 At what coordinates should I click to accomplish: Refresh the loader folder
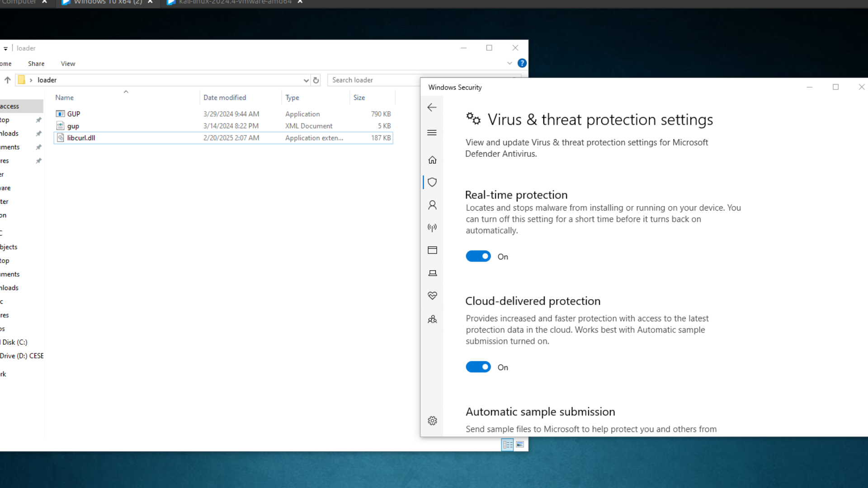pos(316,80)
